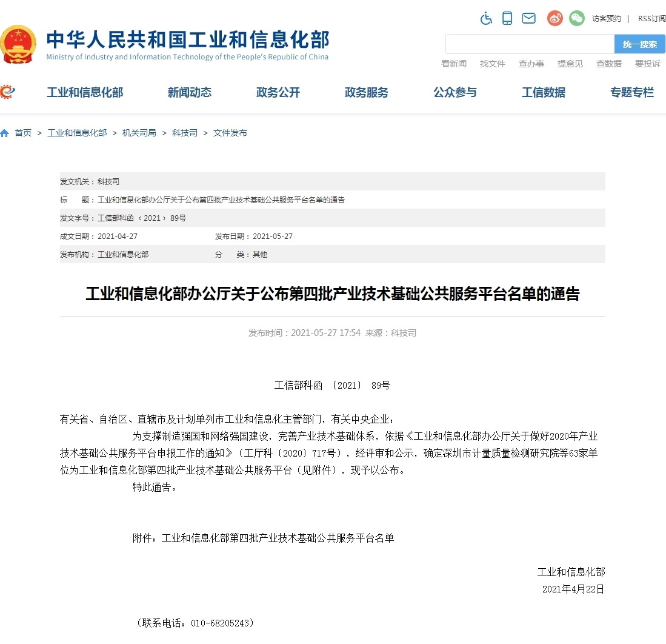
Task: Open the 新闻动态 navigation menu
Action: pos(190,93)
